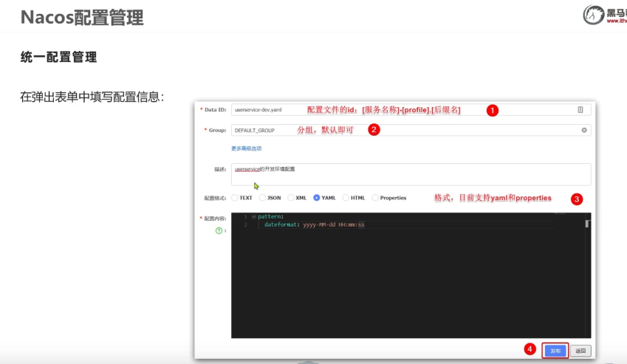Click the blue 发布 publish button

pos(555,351)
